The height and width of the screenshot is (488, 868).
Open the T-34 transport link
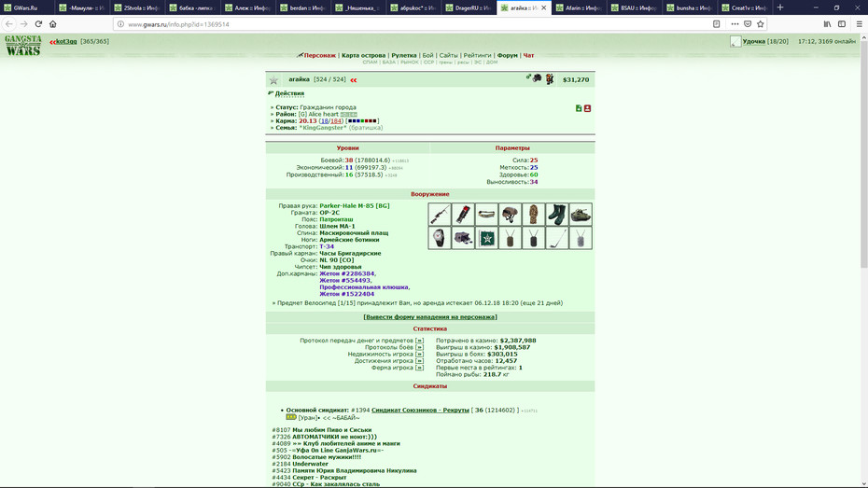(x=327, y=246)
